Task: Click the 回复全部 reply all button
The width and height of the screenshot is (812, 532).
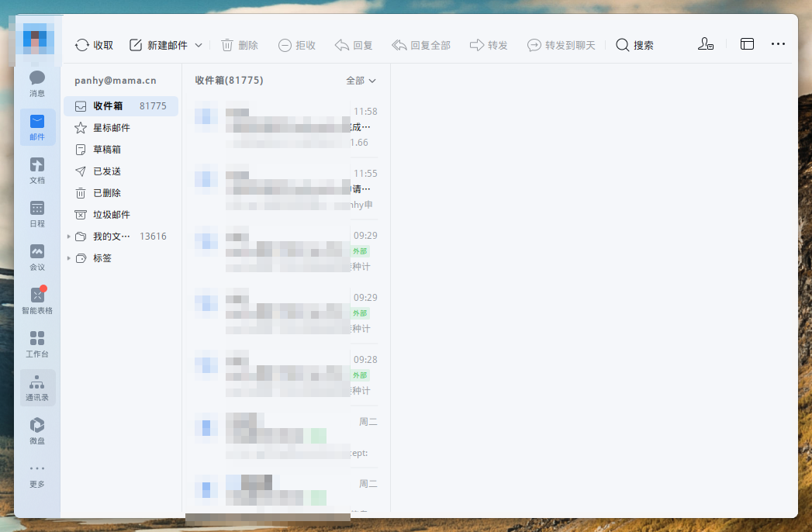Action: tap(421, 46)
